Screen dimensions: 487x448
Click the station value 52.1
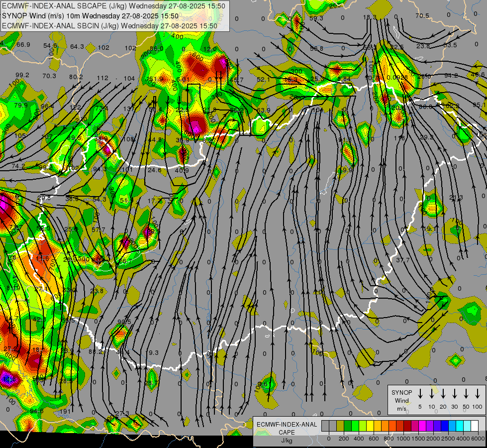click(x=263, y=80)
